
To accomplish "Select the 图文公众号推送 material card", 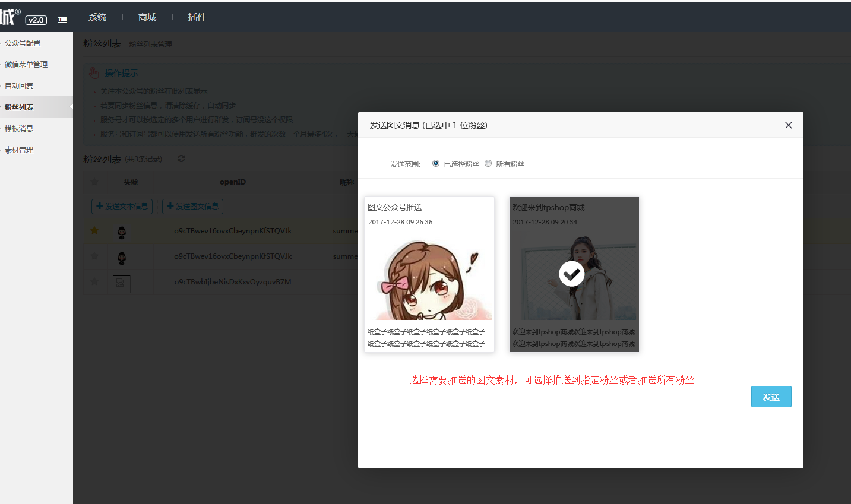I will click(x=429, y=274).
